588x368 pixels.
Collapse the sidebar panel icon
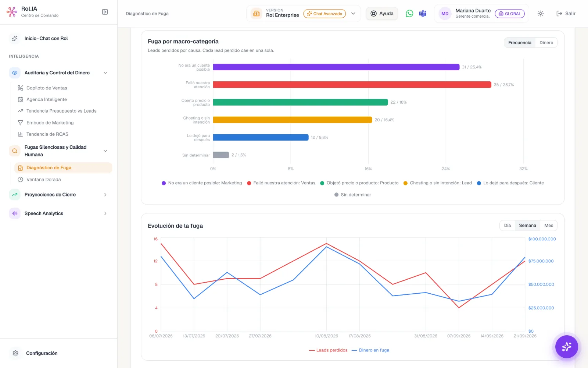105,12
